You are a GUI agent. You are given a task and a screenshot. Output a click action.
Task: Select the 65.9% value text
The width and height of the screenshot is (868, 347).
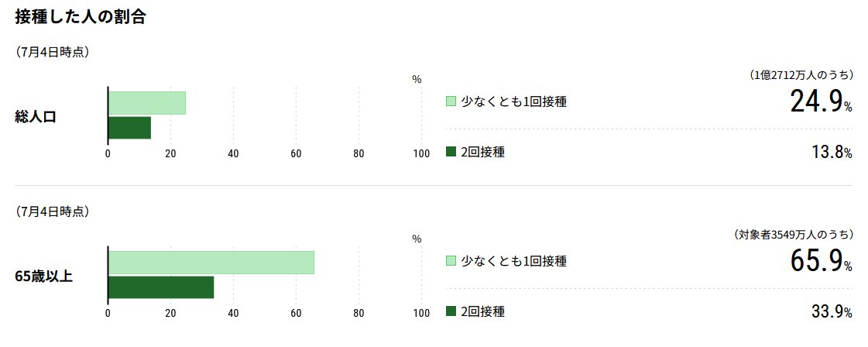click(x=821, y=261)
